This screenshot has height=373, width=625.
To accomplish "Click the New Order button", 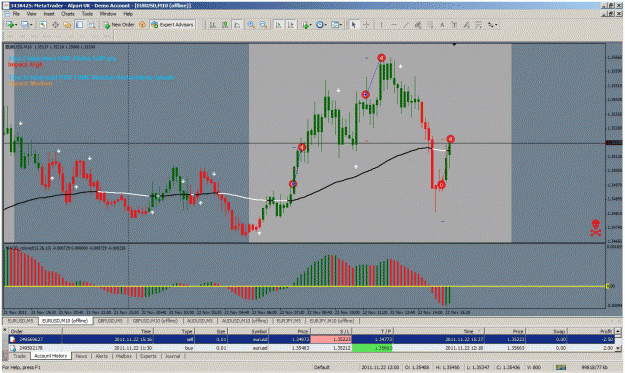I will tap(119, 25).
